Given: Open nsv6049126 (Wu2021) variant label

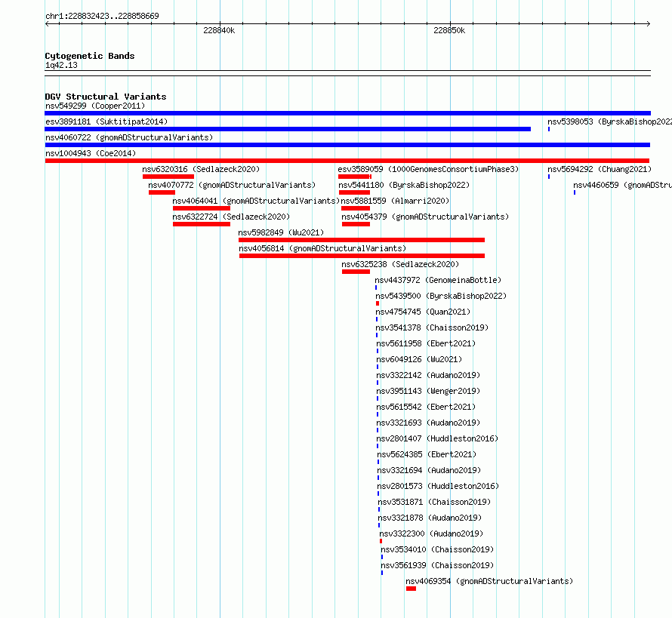Looking at the screenshot, I should pyautogui.click(x=419, y=359).
